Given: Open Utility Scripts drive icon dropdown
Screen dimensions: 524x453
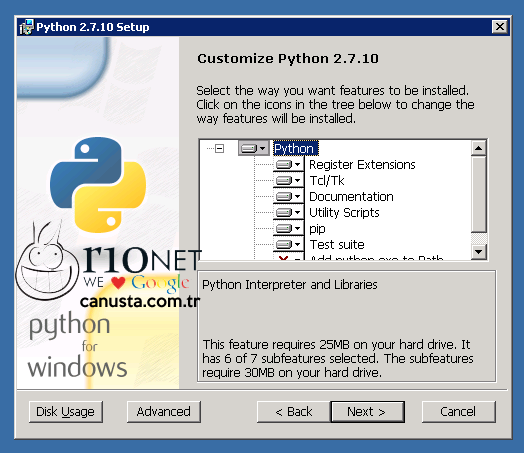Looking at the screenshot, I should coord(289,212).
